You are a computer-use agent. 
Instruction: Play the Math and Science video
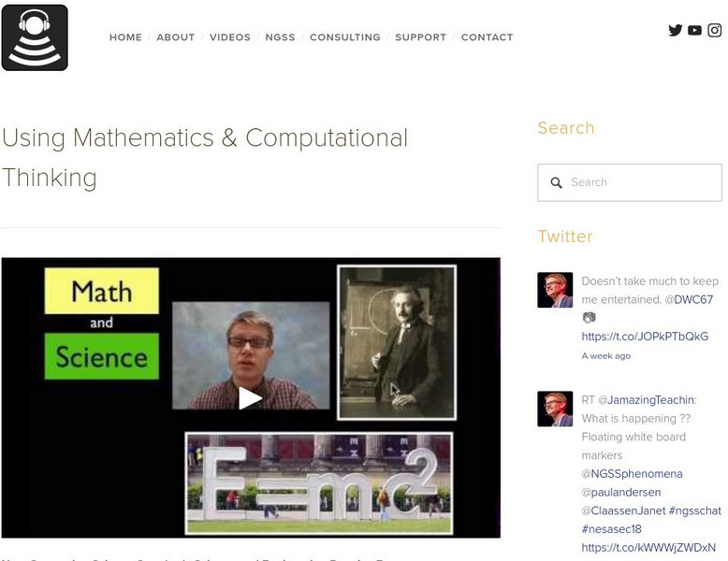[250, 398]
